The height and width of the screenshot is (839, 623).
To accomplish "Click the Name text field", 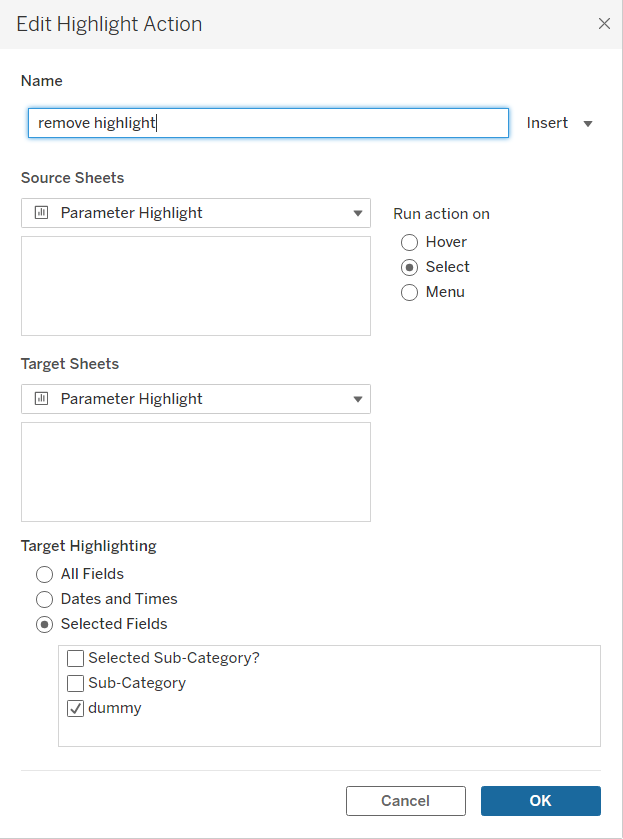I will [x=268, y=123].
